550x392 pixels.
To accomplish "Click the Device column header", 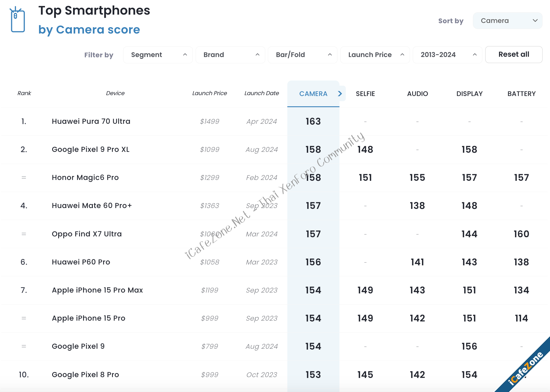I will point(115,93).
